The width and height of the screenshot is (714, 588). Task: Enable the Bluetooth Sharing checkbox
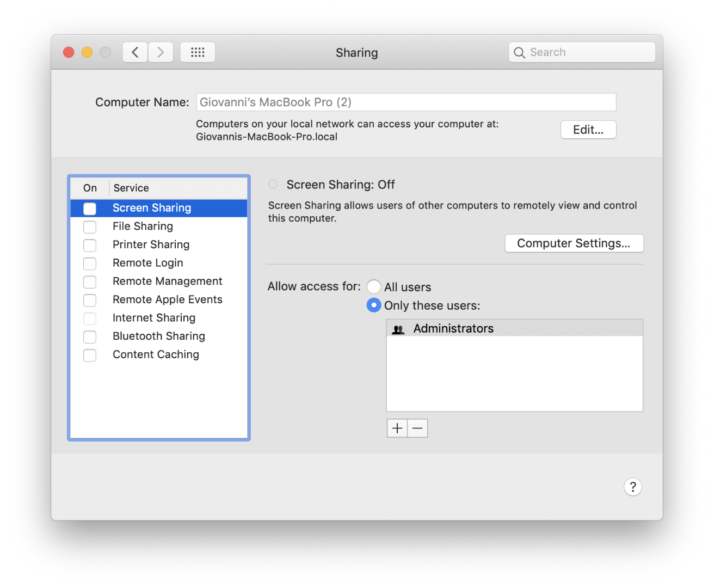click(x=90, y=336)
